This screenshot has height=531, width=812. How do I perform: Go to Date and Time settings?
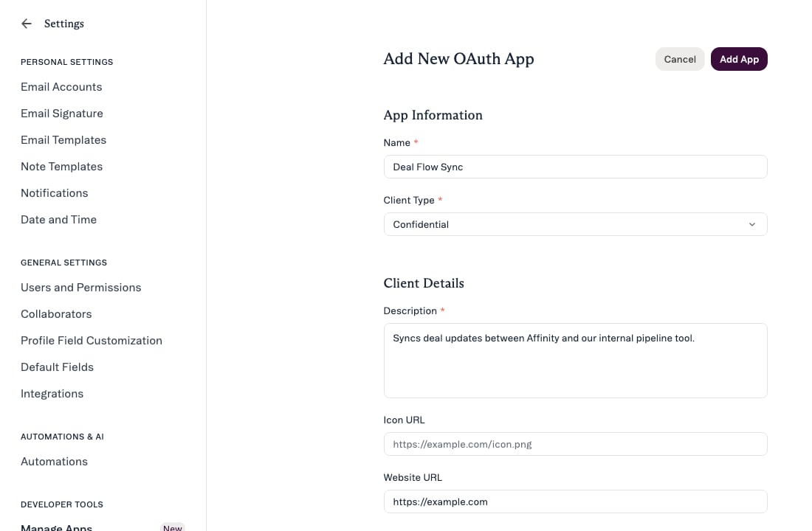pyautogui.click(x=58, y=220)
